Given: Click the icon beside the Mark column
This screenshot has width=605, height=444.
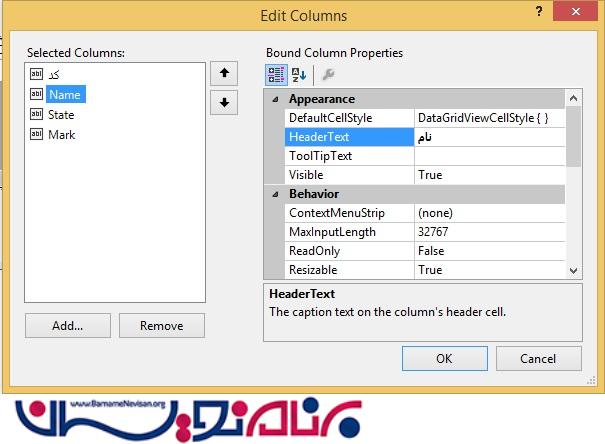Looking at the screenshot, I should point(37,135).
